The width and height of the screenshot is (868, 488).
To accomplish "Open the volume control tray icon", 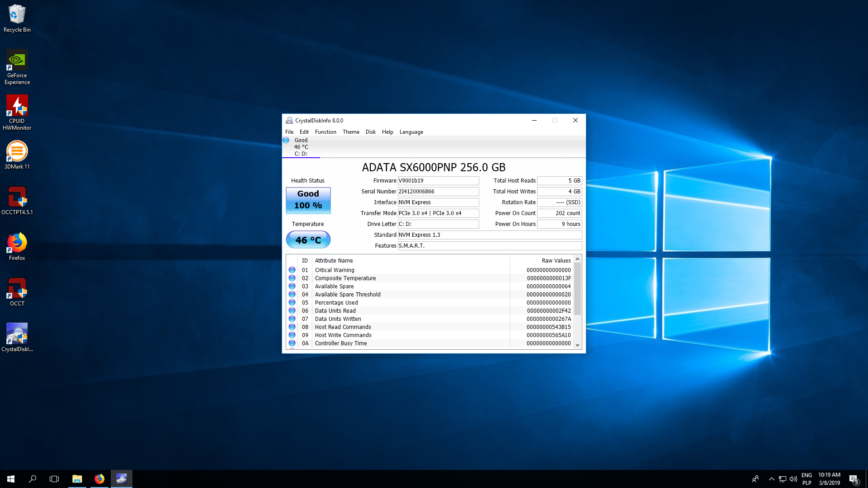I will click(x=793, y=479).
